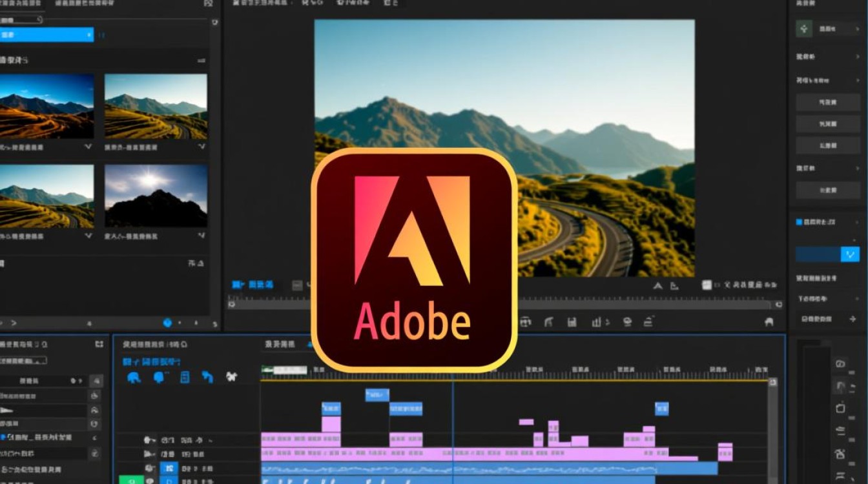Image resolution: width=868 pixels, height=484 pixels.
Task: Click the highlighted icon on the lower-left panel's first row
Action: (96, 381)
